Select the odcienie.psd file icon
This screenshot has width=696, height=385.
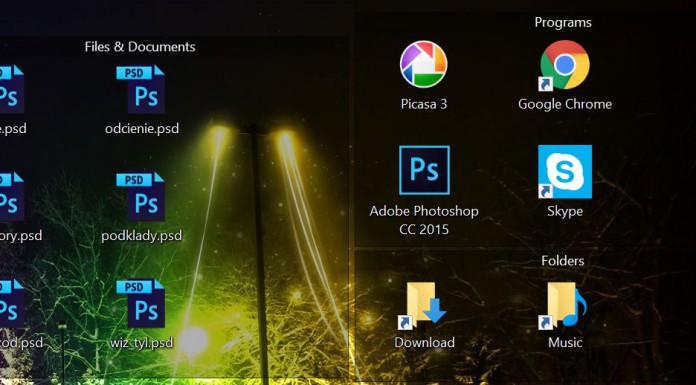coord(141,89)
